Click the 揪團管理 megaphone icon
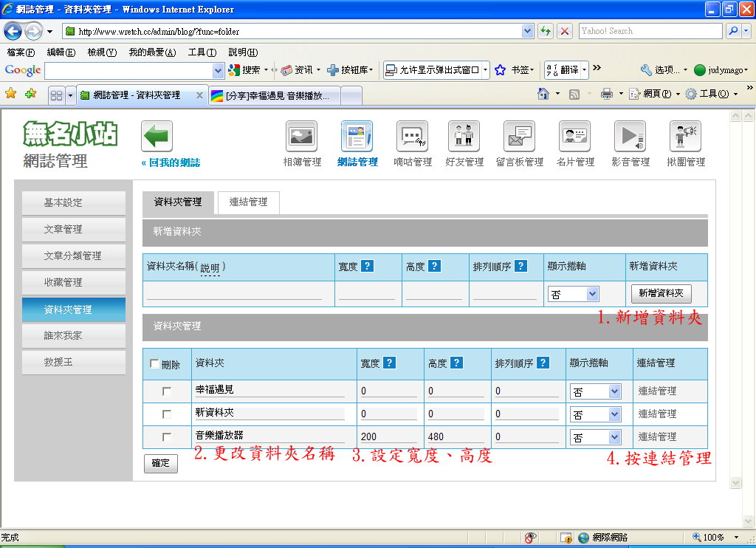This screenshot has height=548, width=756. tap(685, 137)
